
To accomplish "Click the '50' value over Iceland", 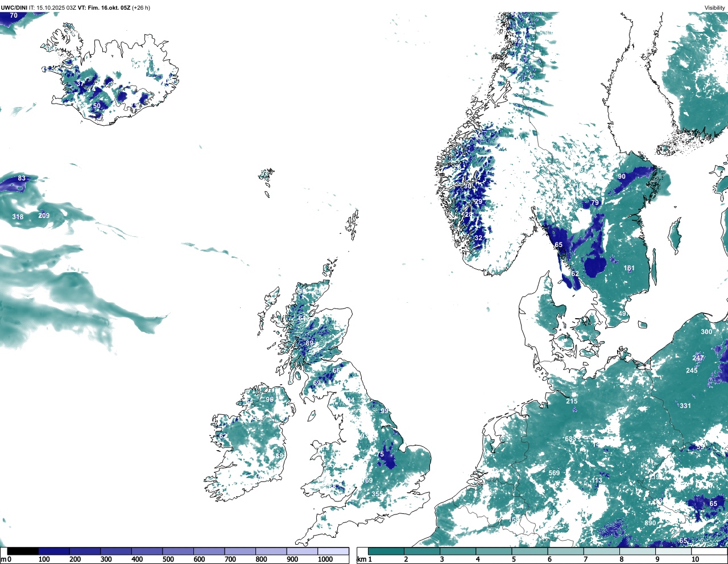I will 97,106.
